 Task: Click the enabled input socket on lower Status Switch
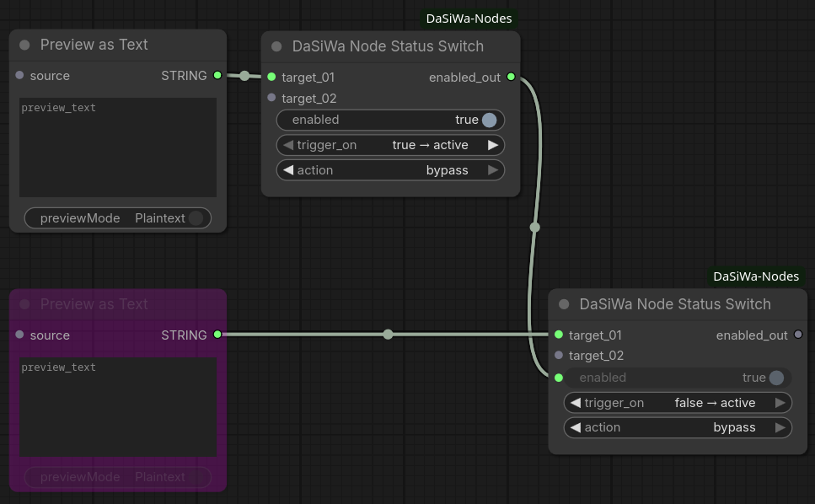coord(559,378)
